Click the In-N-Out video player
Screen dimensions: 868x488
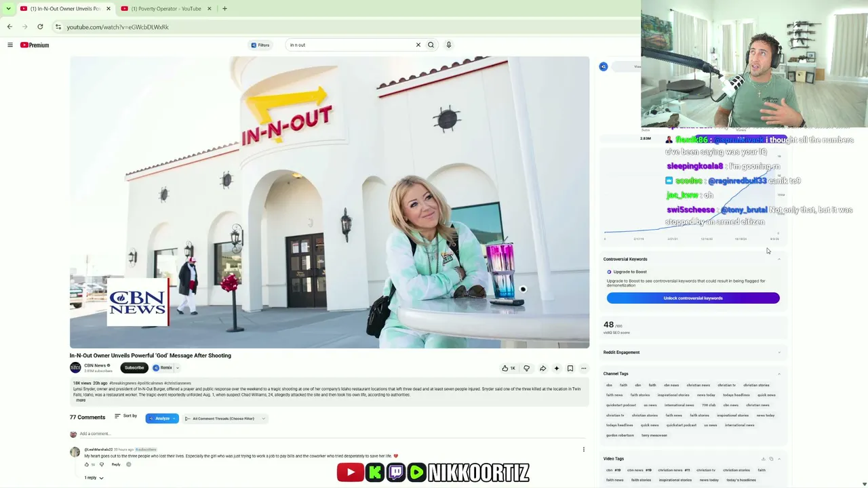pos(330,202)
